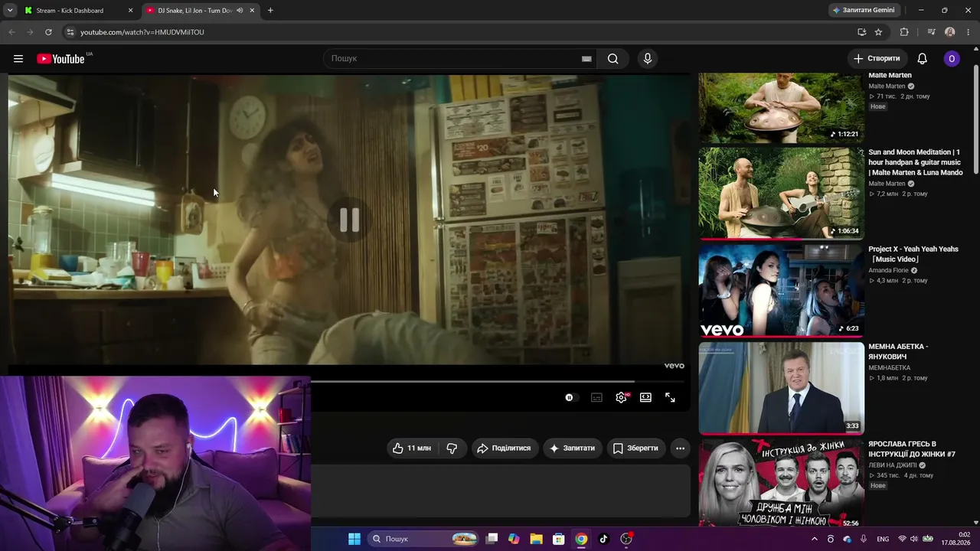Open Microsoft Store from the taskbar

[x=558, y=539]
